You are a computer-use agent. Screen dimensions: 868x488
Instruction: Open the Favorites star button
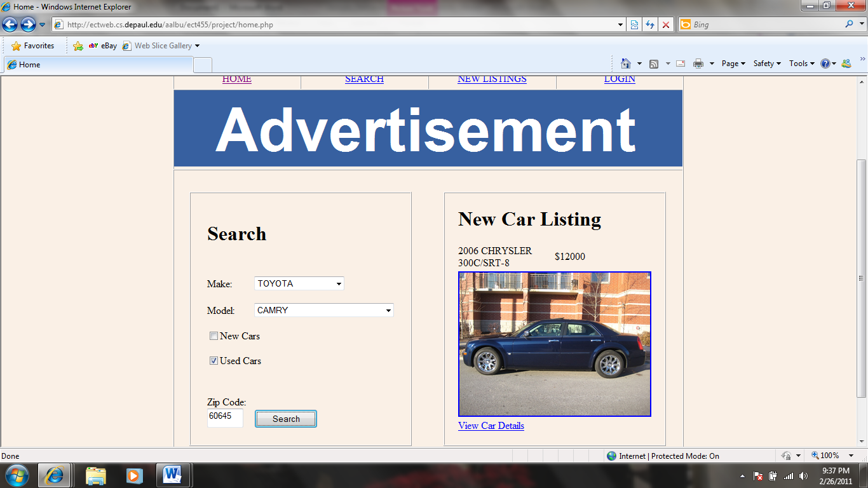[33, 46]
